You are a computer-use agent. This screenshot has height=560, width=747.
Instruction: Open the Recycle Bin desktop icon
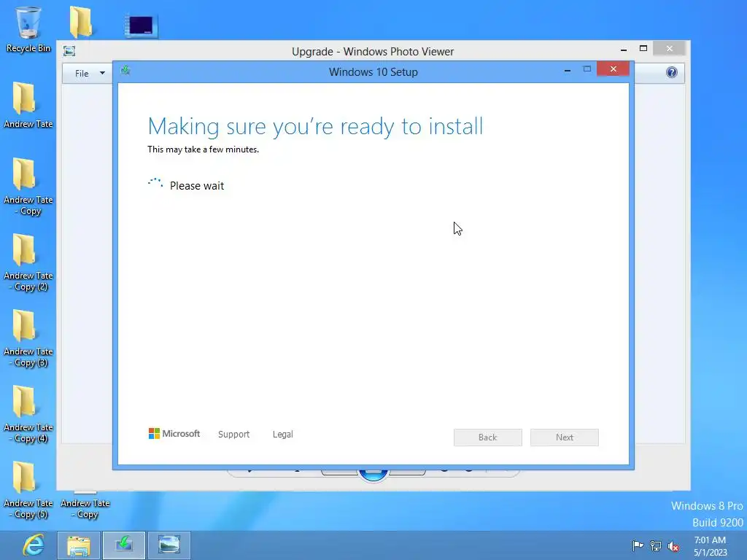pyautogui.click(x=28, y=29)
